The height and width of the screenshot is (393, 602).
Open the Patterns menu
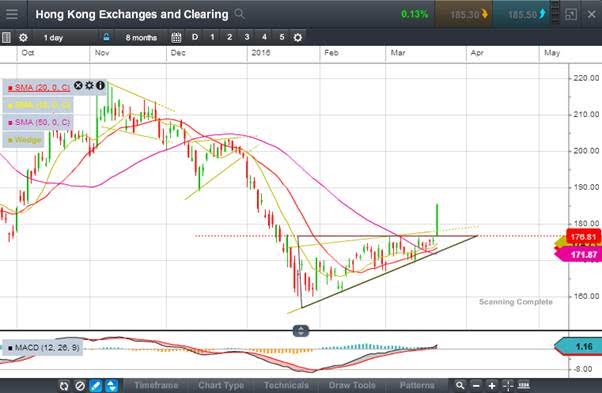click(417, 385)
